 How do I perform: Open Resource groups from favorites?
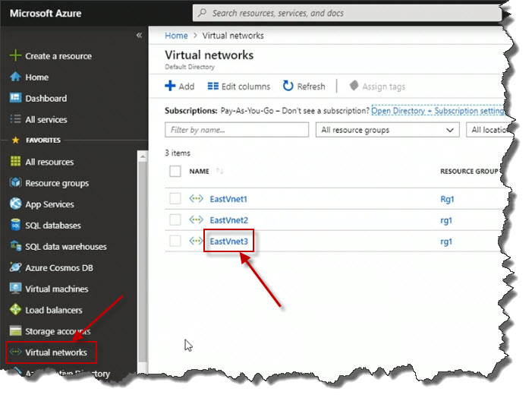(x=57, y=183)
